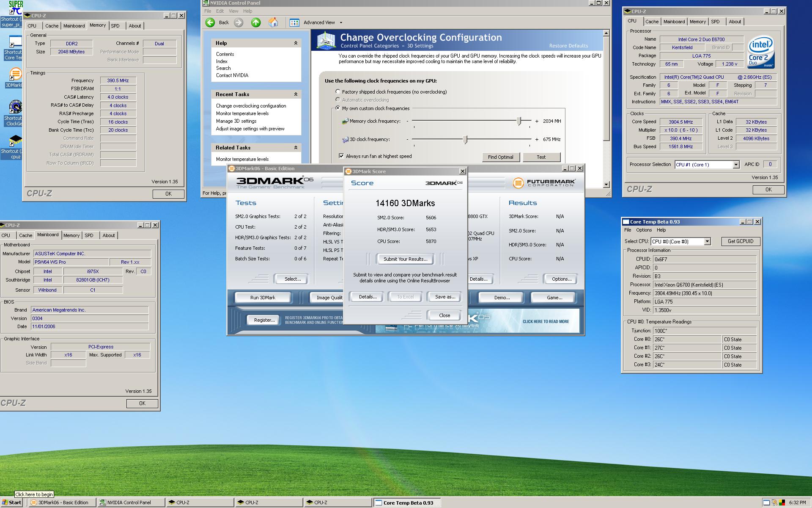This screenshot has height=508, width=812.
Task: Click Restore Defaults link
Action: pos(568,46)
